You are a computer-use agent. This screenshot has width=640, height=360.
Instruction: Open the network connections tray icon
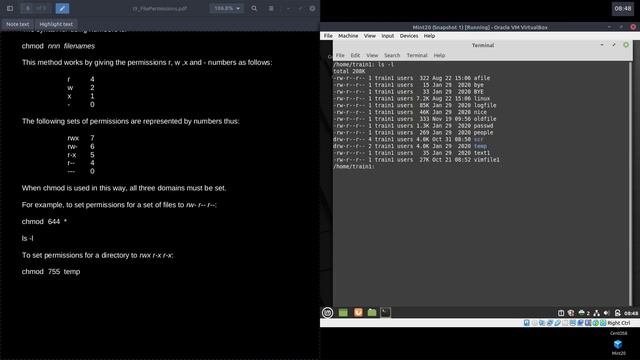597,313
